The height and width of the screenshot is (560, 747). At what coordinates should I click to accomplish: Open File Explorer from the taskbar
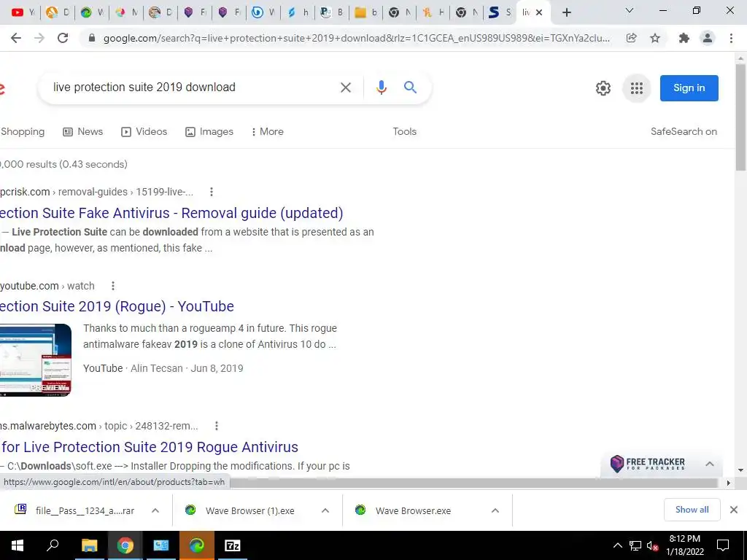click(89, 545)
